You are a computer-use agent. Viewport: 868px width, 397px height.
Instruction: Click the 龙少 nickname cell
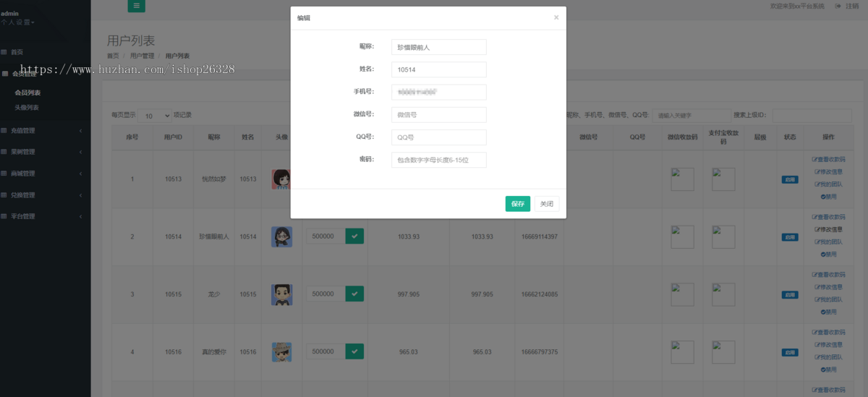[x=214, y=294]
